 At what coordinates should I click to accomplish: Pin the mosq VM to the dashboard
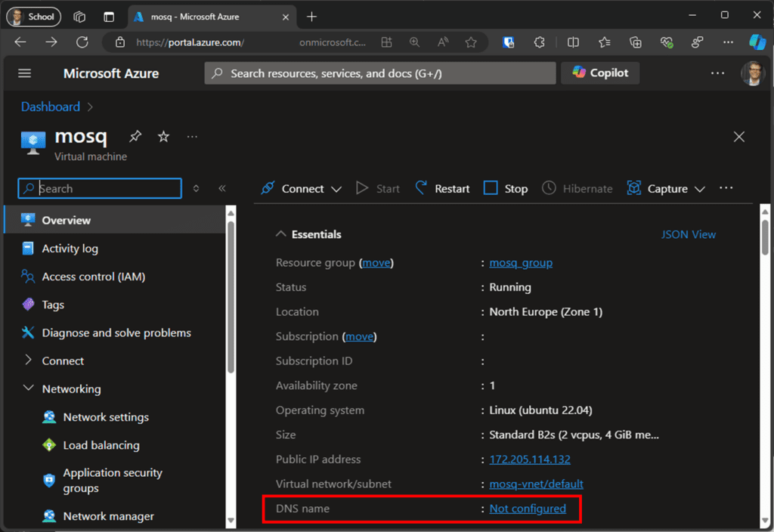(135, 136)
